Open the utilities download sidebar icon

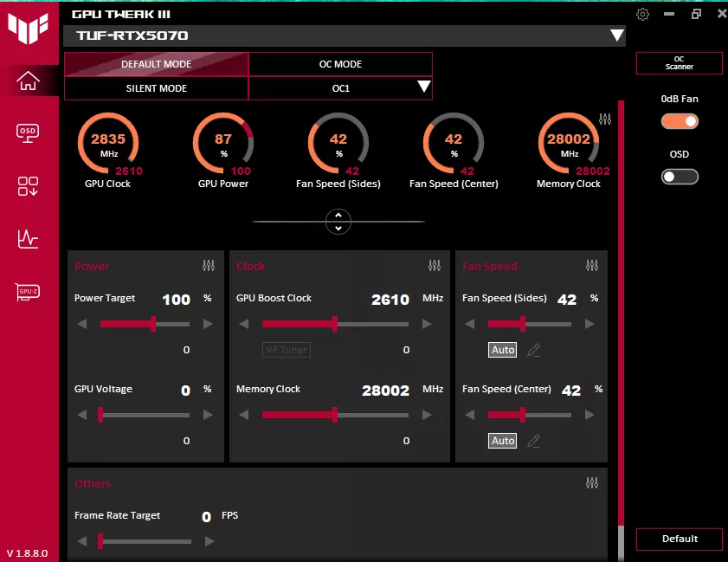tap(28, 186)
